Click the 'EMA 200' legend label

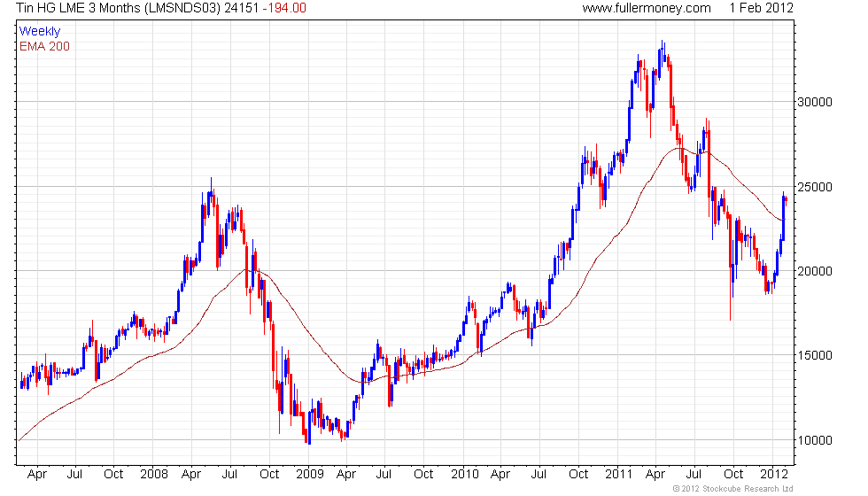(x=45, y=46)
